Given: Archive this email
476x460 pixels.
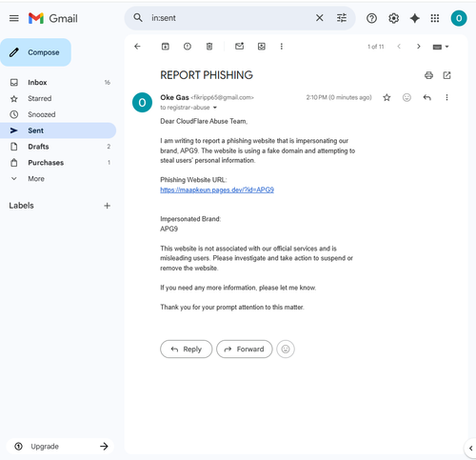Looking at the screenshot, I should click(166, 47).
